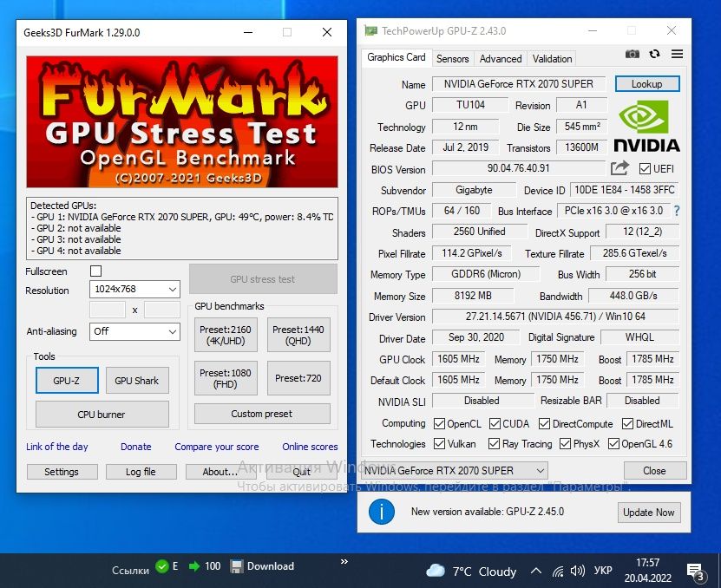
Task: Toggle the PhysX checkbox
Action: (x=565, y=444)
